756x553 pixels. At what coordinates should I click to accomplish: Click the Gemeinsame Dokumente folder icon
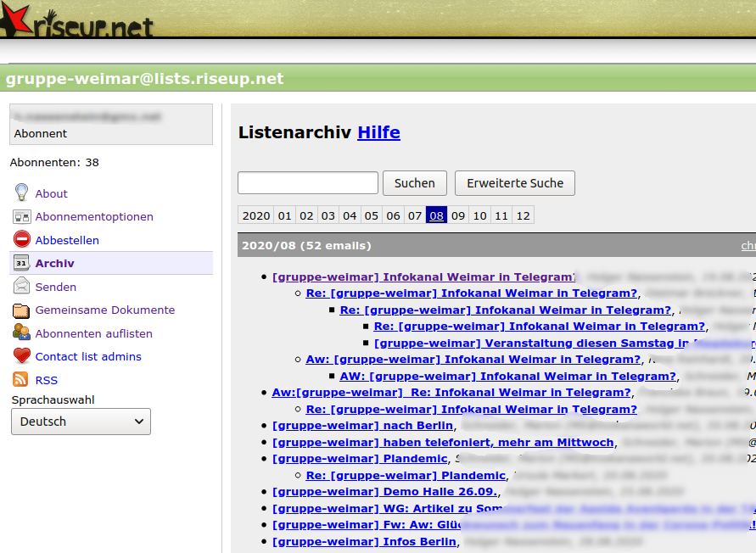(x=21, y=310)
